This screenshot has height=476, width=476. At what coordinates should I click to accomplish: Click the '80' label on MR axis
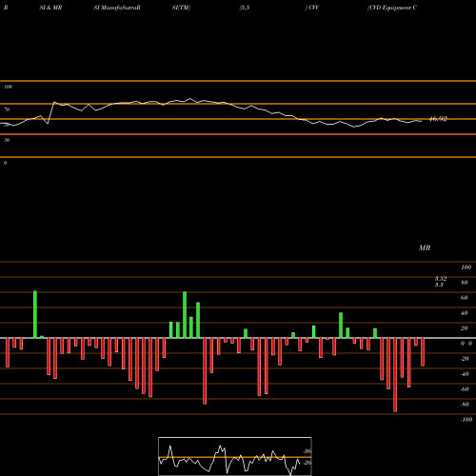pos(465,283)
